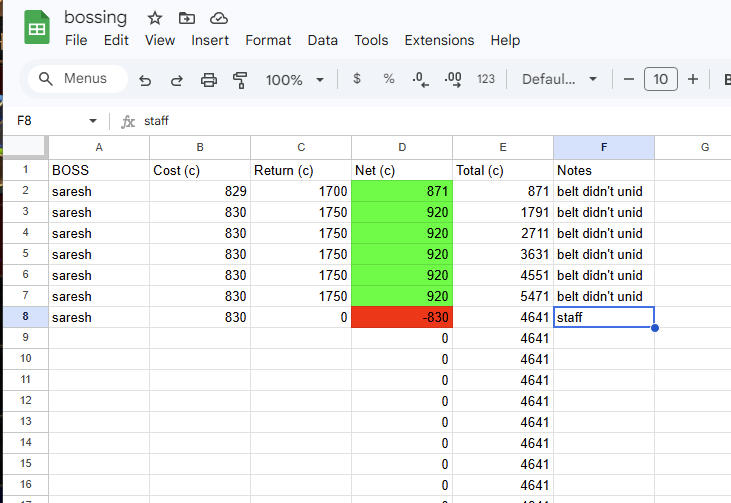Open the Tools menu
This screenshot has width=731, height=503.
(x=371, y=40)
